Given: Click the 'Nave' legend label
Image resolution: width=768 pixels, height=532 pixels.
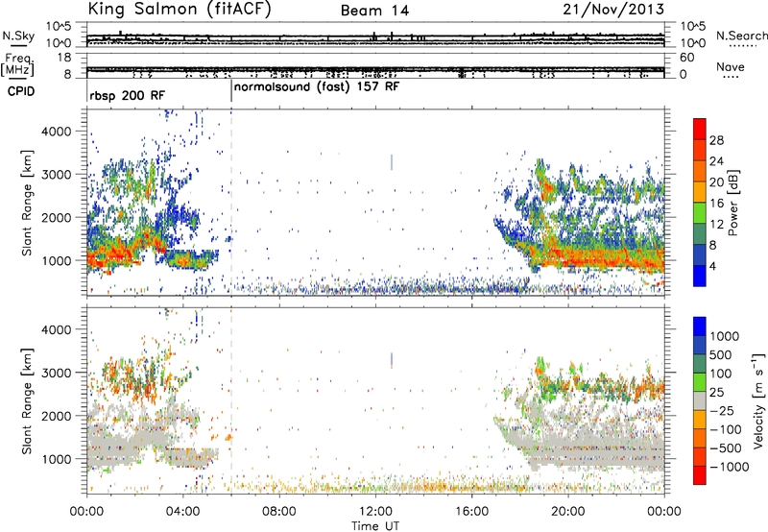Looking at the screenshot, I should click(x=731, y=66).
